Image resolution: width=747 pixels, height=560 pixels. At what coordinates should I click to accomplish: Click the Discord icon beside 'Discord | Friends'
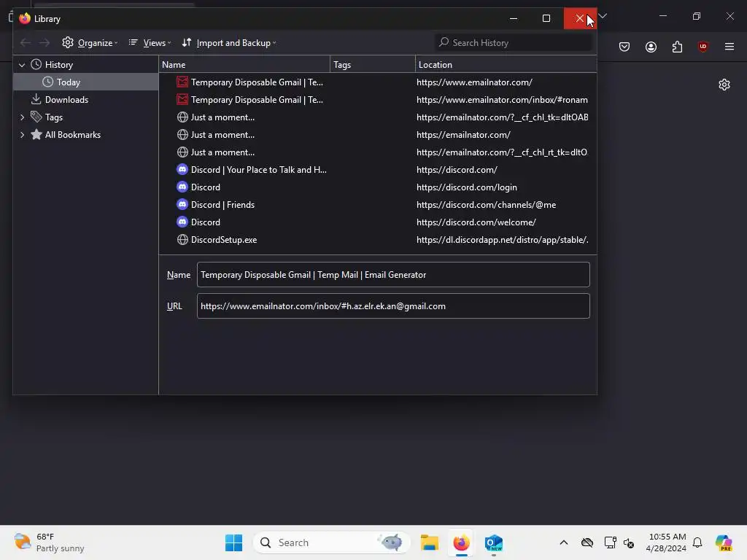click(x=182, y=205)
